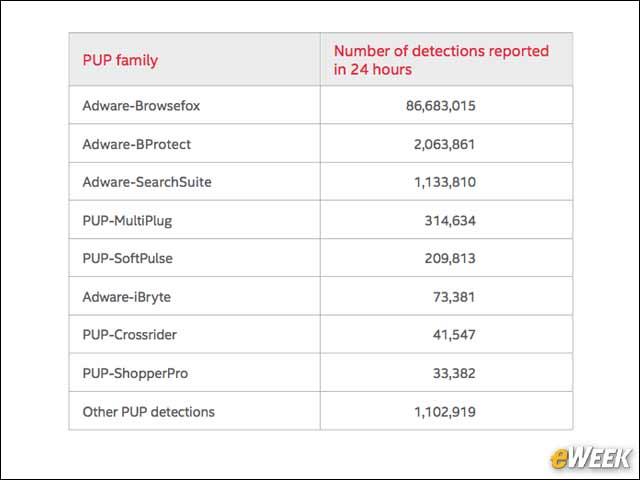Click the PUP-MultiPlug row label
This screenshot has height=480, width=640.
[127, 221]
